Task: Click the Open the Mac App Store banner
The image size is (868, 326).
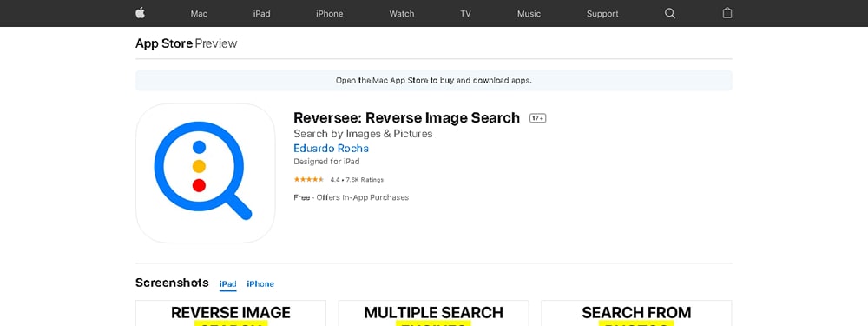Action: 433,80
